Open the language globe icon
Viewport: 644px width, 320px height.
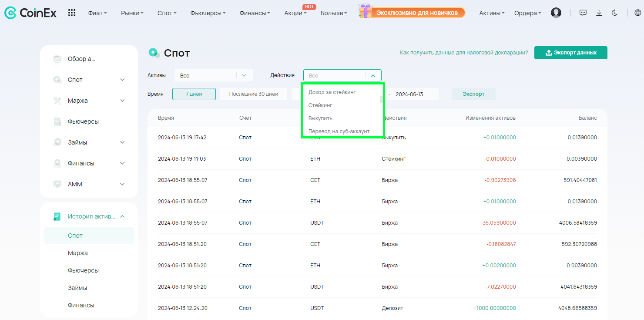point(637,13)
